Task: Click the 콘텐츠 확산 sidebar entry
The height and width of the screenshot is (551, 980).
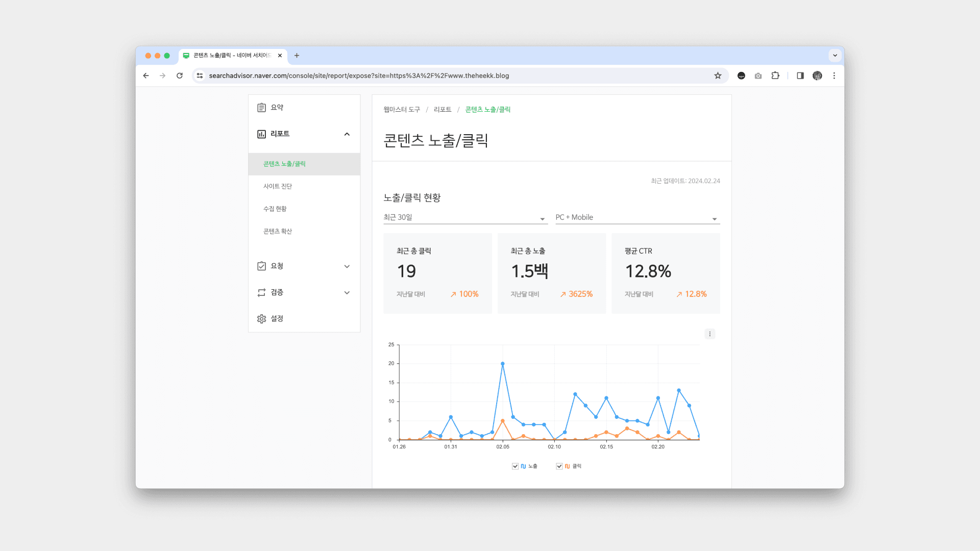Action: click(277, 231)
